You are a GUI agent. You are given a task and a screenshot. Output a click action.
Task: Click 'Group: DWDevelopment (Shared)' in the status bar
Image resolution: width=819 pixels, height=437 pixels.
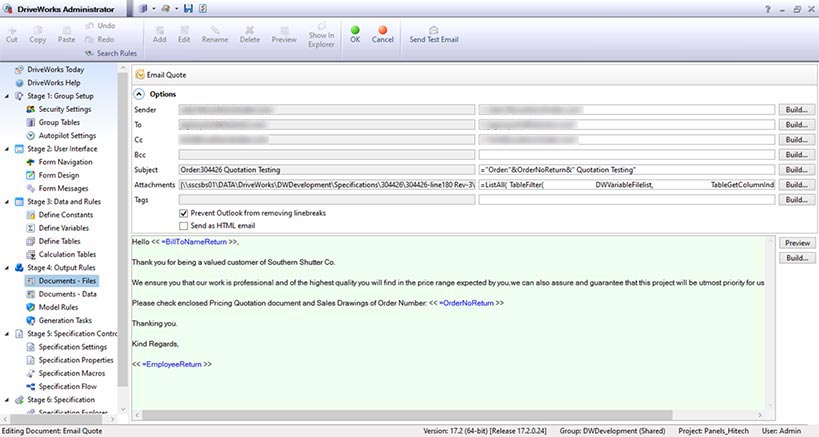point(613,431)
